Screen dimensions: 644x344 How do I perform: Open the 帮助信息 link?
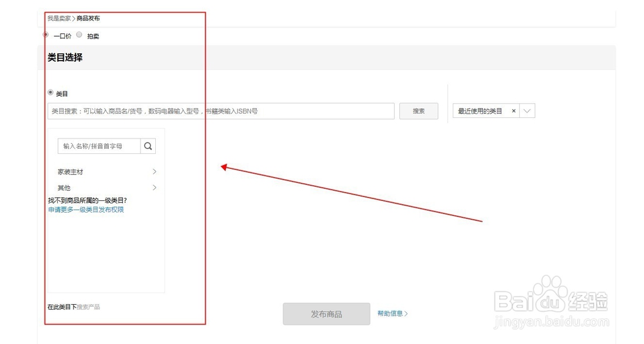[x=392, y=314]
